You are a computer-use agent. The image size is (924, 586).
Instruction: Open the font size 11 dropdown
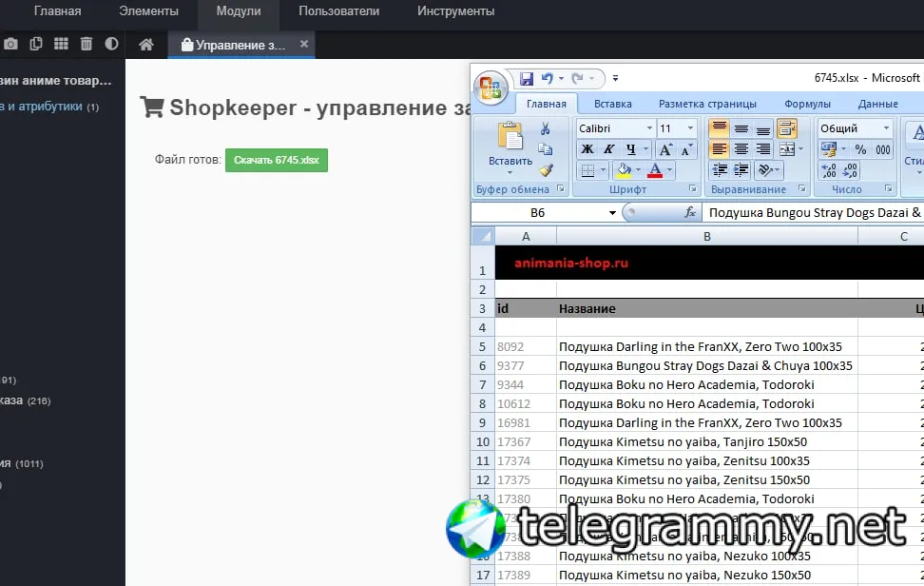point(691,127)
